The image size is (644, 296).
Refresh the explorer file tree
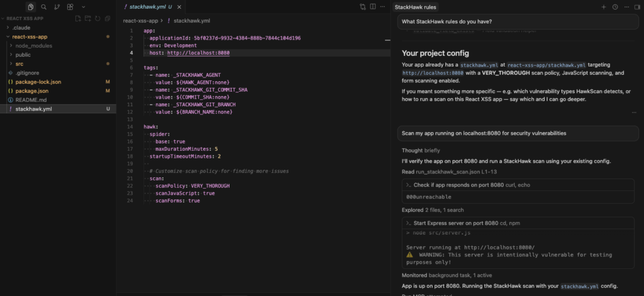[x=97, y=18]
